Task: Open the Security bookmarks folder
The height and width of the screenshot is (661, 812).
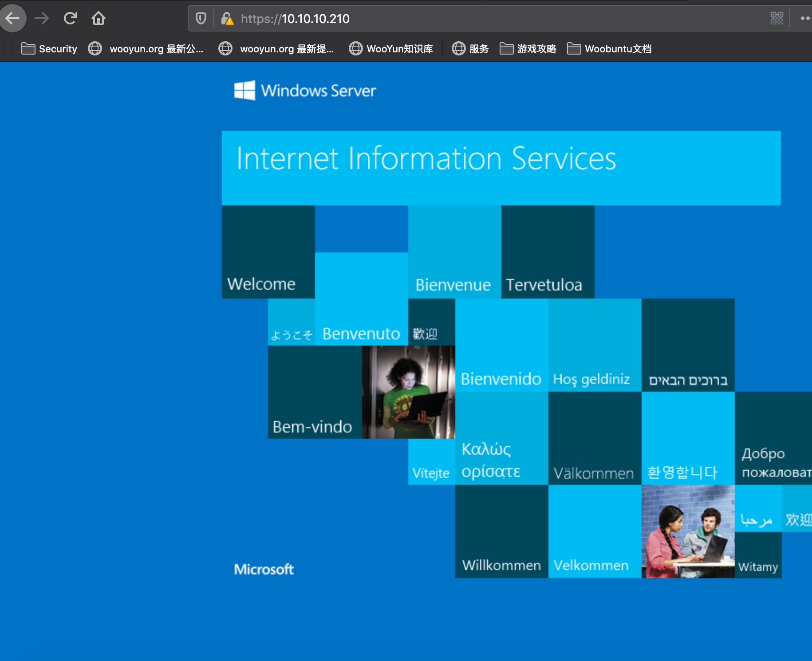Action: (49, 49)
